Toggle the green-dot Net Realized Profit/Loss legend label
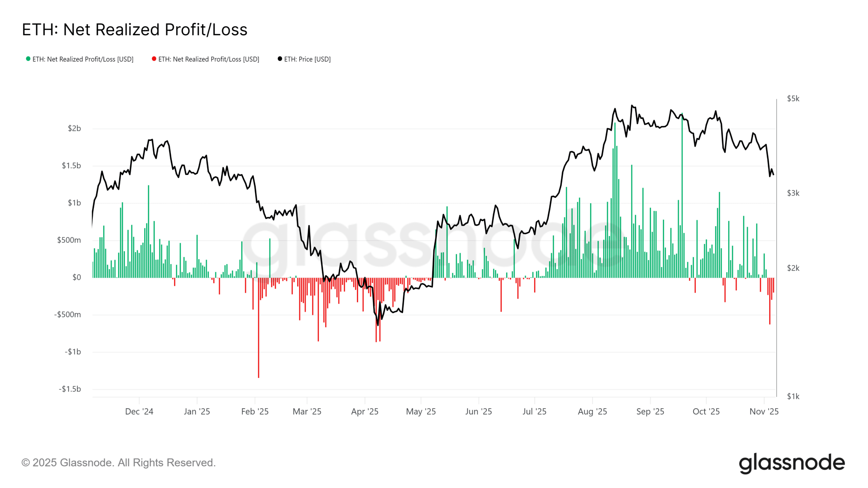868x488 pixels. 83,59
